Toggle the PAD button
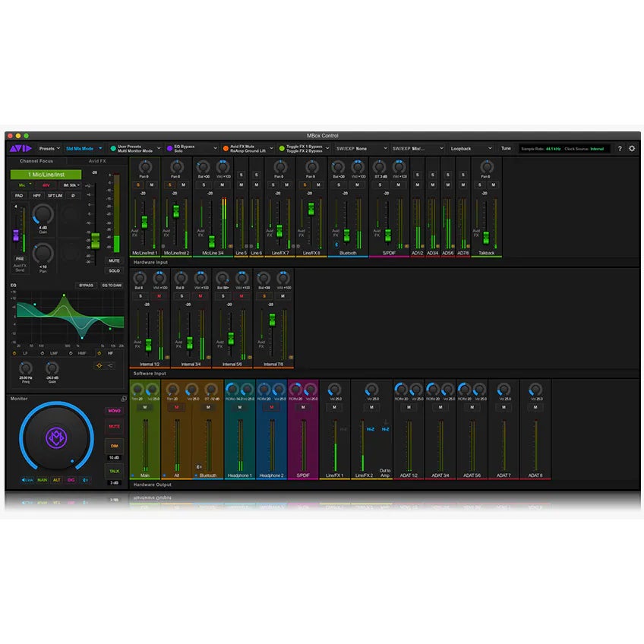Screen dimensions: 644x644 (19, 196)
